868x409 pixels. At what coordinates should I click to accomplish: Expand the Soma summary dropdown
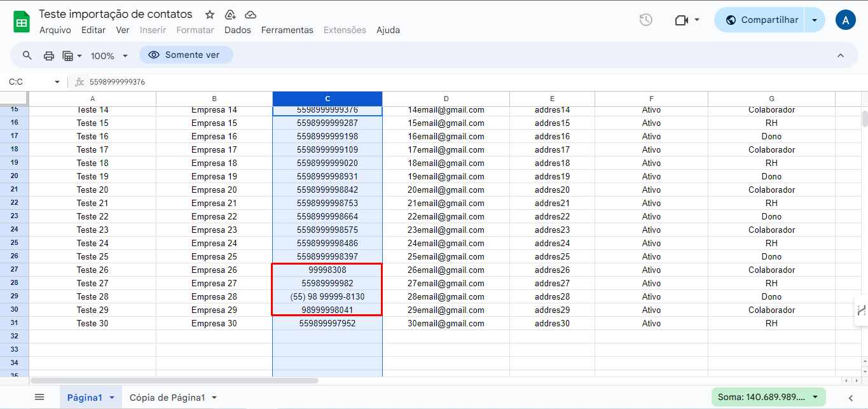tap(815, 397)
